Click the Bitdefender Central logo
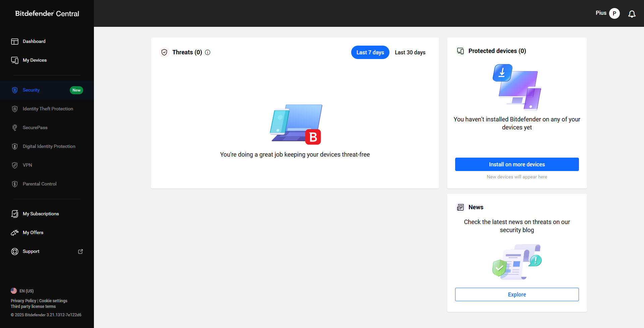 [x=47, y=14]
